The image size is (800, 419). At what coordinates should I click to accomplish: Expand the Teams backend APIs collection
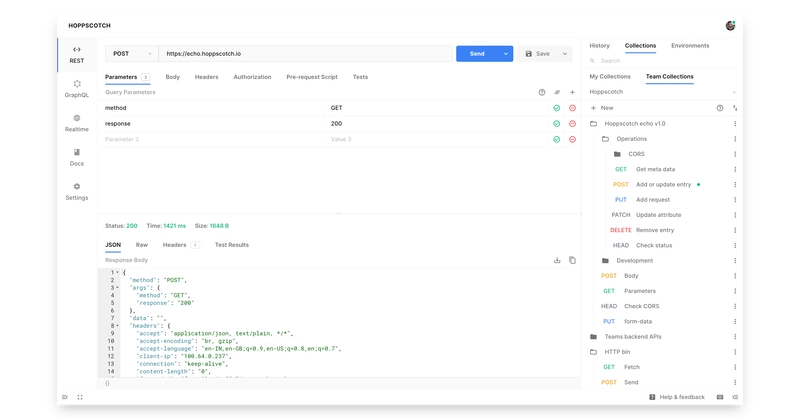593,337
